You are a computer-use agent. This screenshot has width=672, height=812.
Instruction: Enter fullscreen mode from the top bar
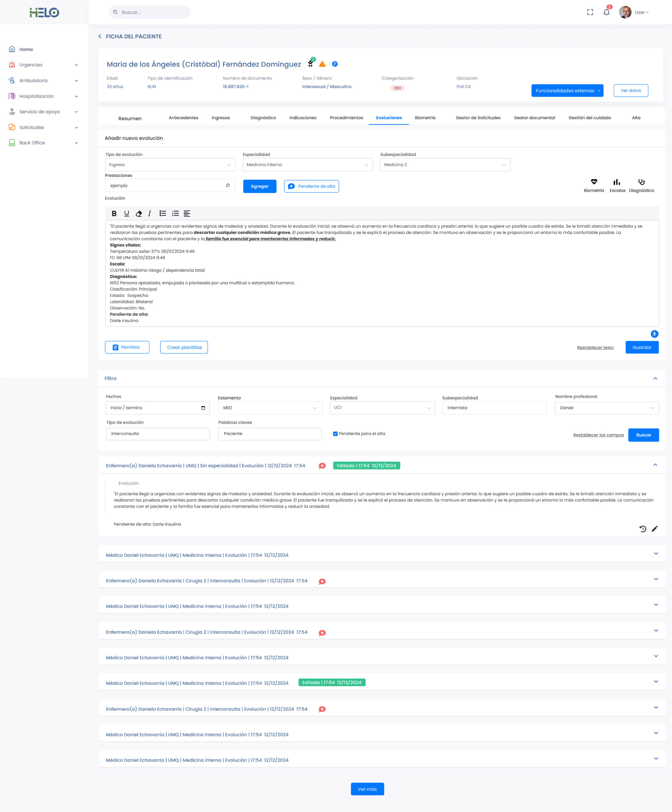590,12
